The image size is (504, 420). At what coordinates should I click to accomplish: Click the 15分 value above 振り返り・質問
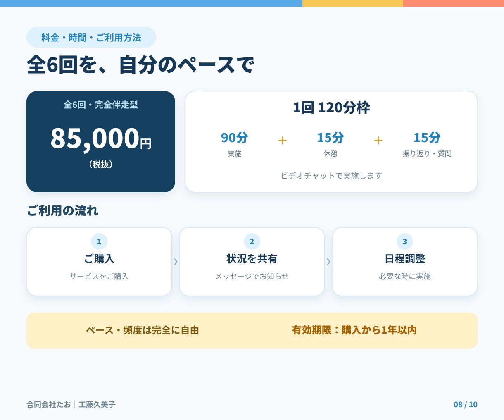coord(427,138)
